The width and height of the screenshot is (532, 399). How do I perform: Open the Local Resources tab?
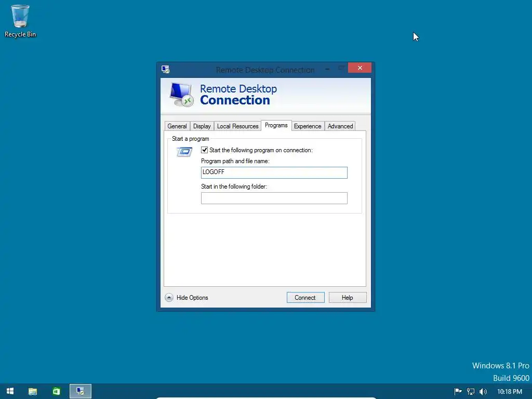point(237,126)
